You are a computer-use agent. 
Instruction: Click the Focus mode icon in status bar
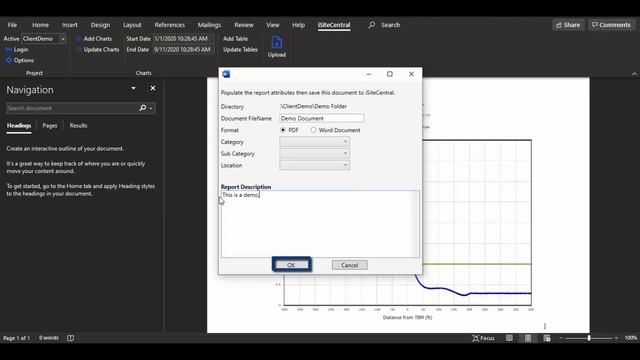coord(475,338)
